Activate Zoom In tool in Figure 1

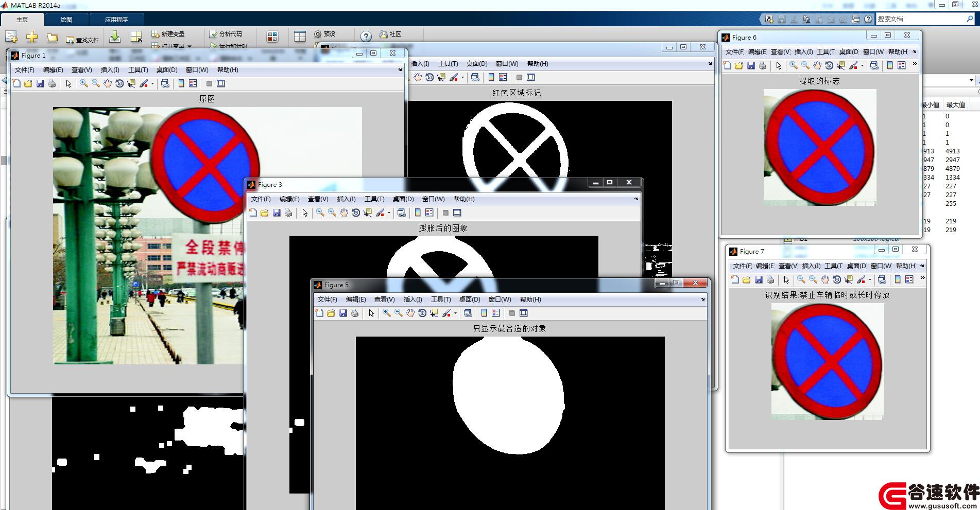point(84,83)
